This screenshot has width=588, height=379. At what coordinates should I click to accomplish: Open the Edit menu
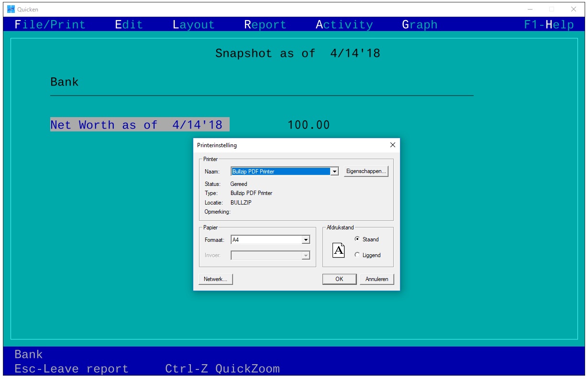(x=129, y=25)
